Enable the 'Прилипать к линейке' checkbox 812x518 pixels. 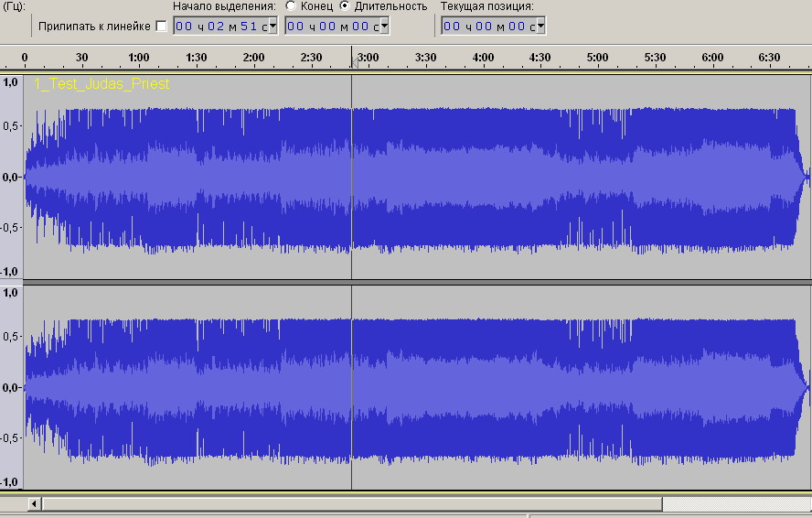coord(162,27)
